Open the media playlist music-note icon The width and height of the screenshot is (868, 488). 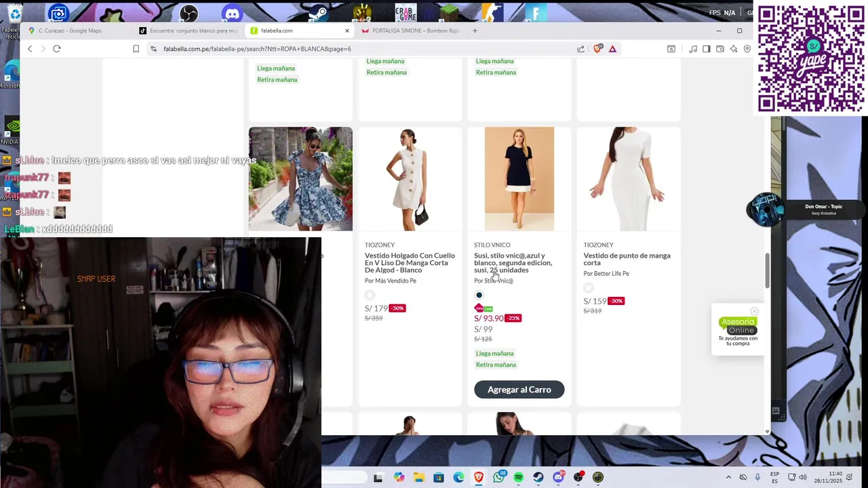(693, 49)
